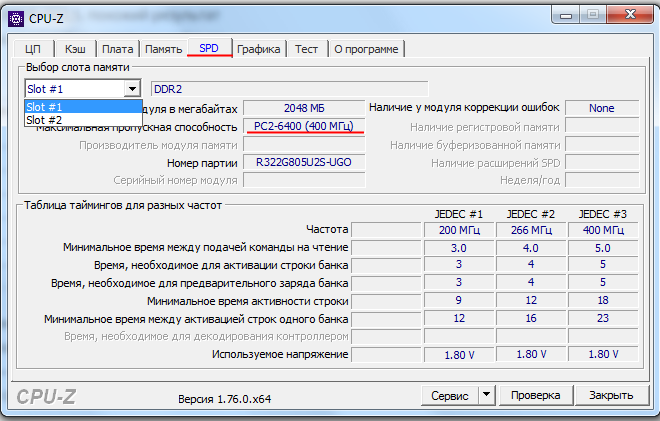Click the empty Производитель модуля памяти field

click(304, 145)
